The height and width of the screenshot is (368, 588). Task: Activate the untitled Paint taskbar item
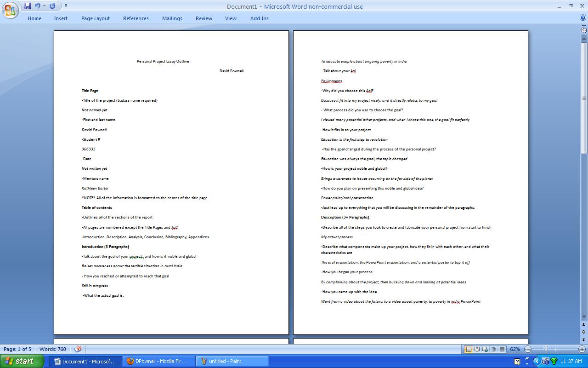coord(232,361)
